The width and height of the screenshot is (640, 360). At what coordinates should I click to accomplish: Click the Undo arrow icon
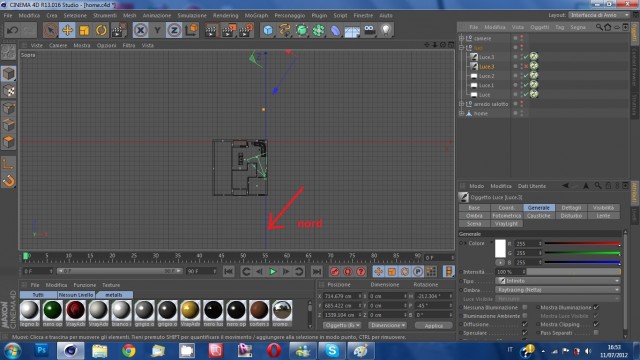(x=13, y=30)
